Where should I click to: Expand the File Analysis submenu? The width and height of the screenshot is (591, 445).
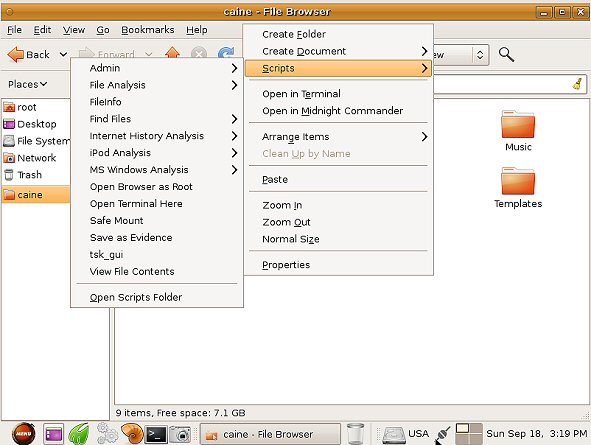tap(157, 85)
